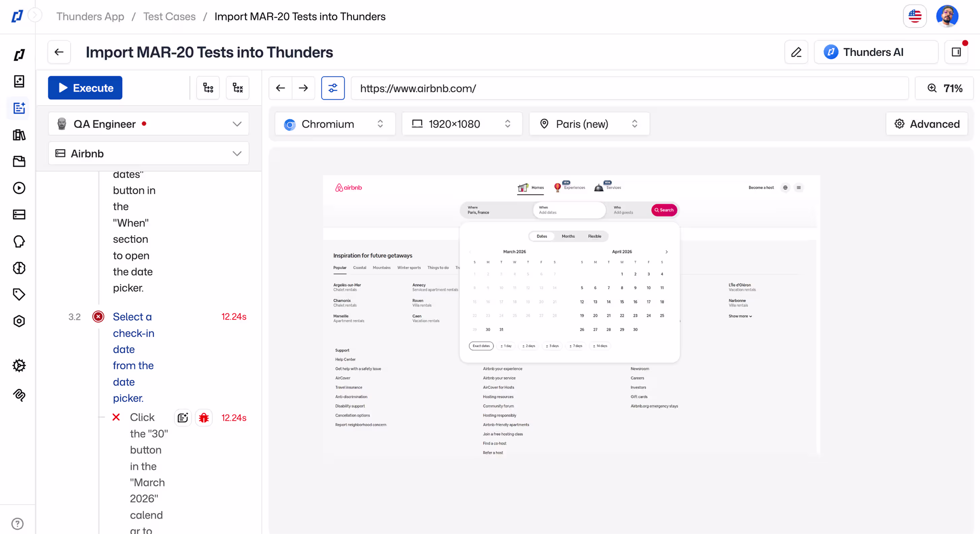
Task: Open the personas head sidebar icon
Action: (x=19, y=241)
